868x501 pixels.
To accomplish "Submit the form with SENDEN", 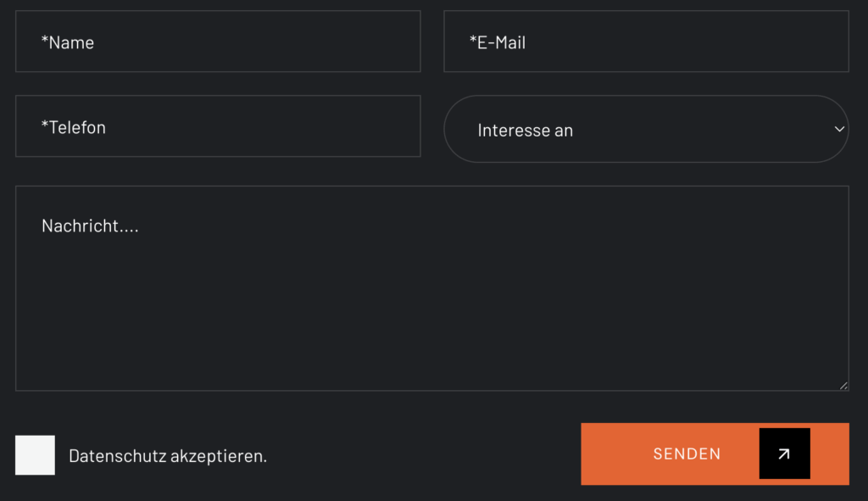I will pyautogui.click(x=715, y=454).
